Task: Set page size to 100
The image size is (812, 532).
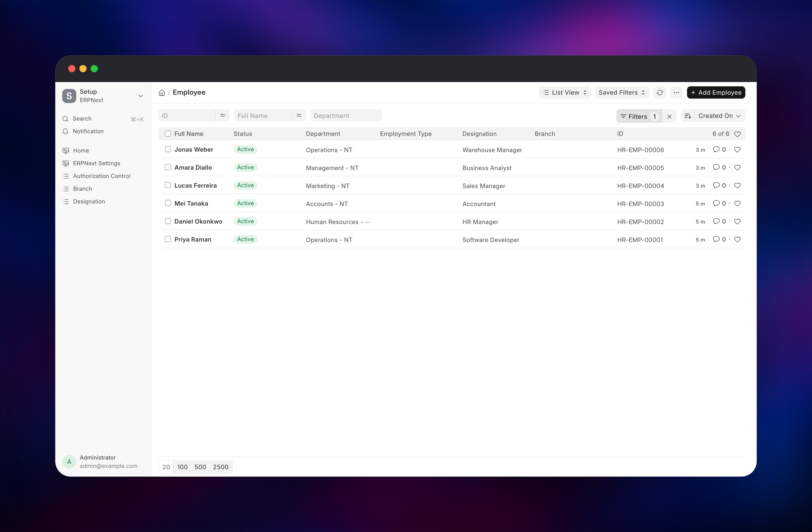Action: point(182,467)
